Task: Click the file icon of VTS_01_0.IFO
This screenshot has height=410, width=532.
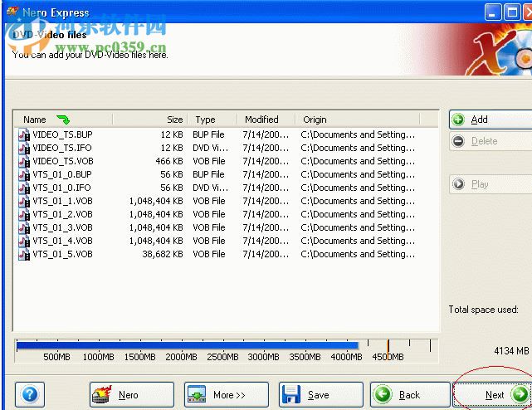Action: pyautogui.click(x=24, y=188)
